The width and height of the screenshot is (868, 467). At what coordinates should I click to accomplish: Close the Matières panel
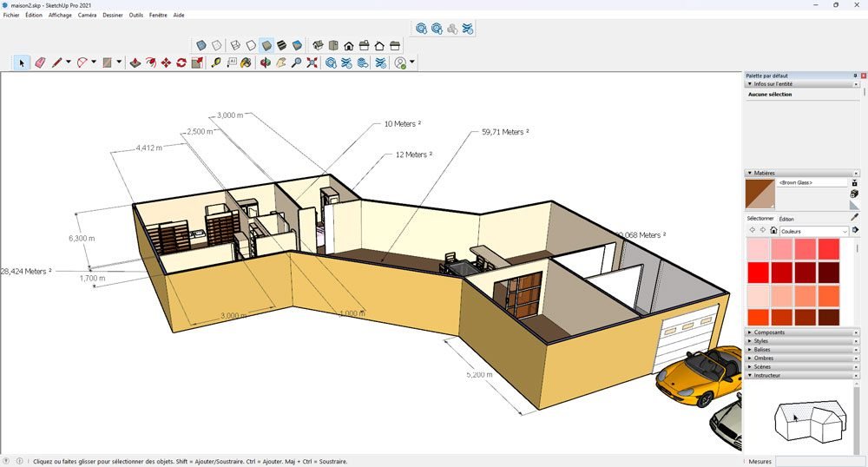[x=856, y=174]
